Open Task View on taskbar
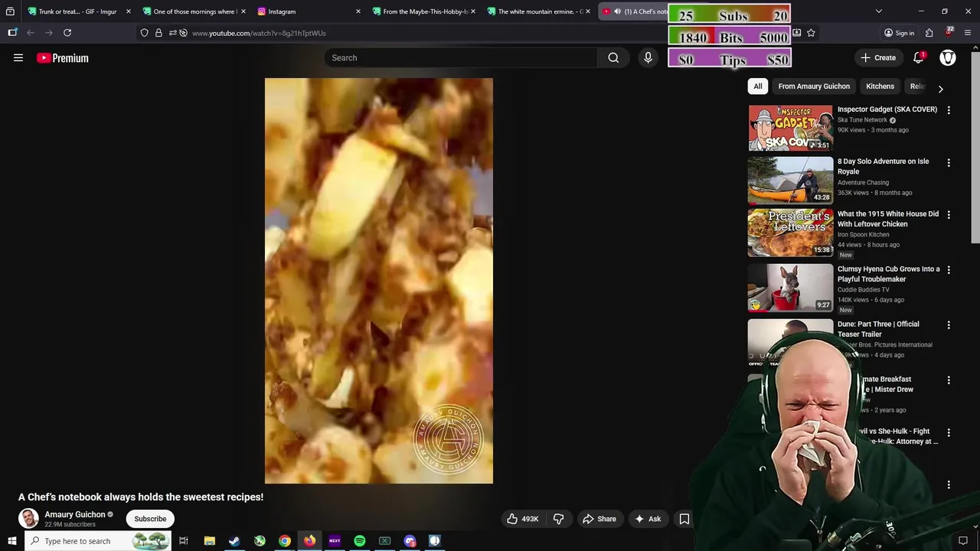The height and width of the screenshot is (551, 980). pyautogui.click(x=184, y=541)
